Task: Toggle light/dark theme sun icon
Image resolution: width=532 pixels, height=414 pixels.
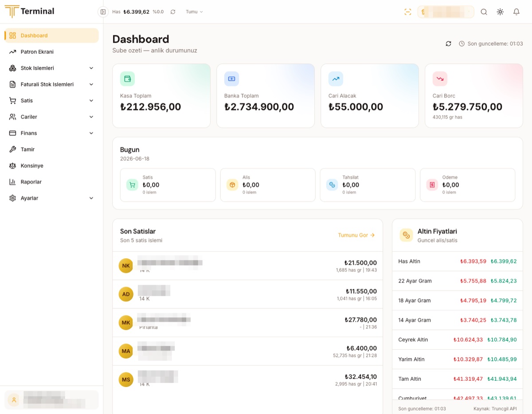Action: tap(500, 12)
